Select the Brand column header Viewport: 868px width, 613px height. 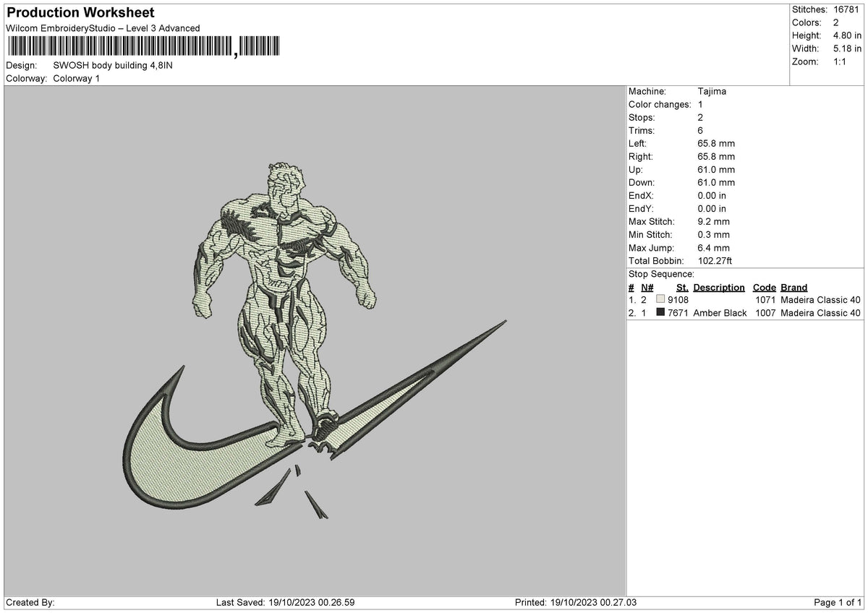click(x=793, y=287)
